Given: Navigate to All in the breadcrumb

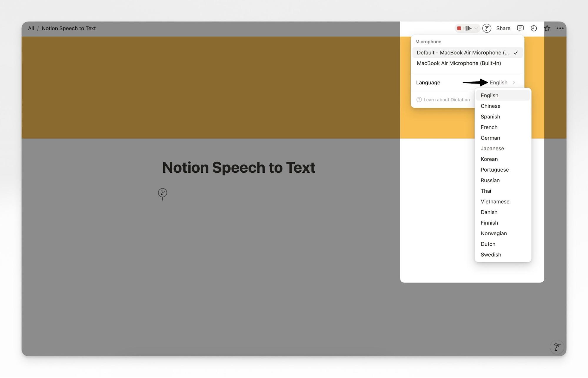Looking at the screenshot, I should 31,28.
